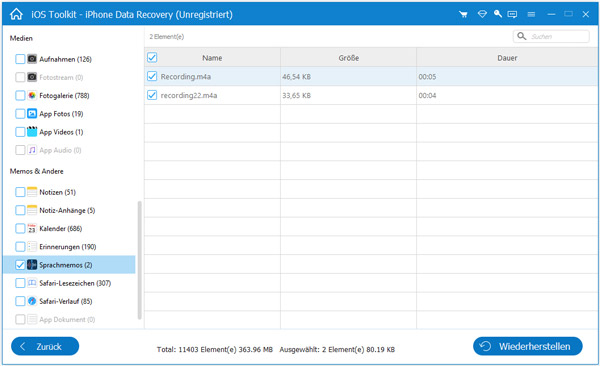Check the Safari-Verlauf (85) checkbox
Image resolution: width=600 pixels, height=366 pixels.
tap(20, 301)
